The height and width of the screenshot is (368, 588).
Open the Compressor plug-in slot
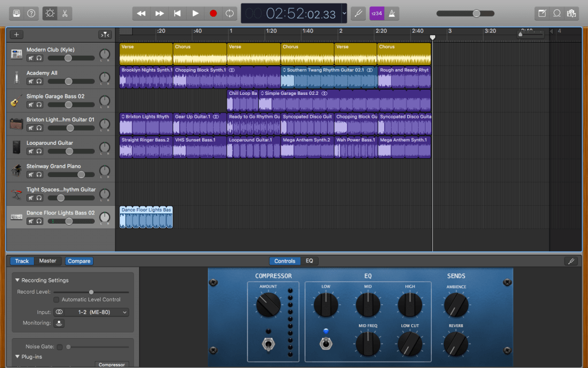(111, 365)
